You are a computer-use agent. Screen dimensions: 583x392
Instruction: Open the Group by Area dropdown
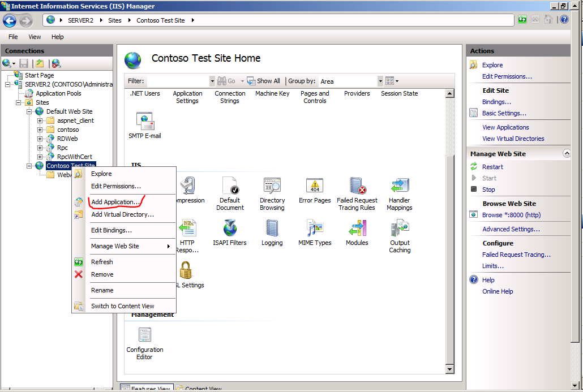click(380, 81)
